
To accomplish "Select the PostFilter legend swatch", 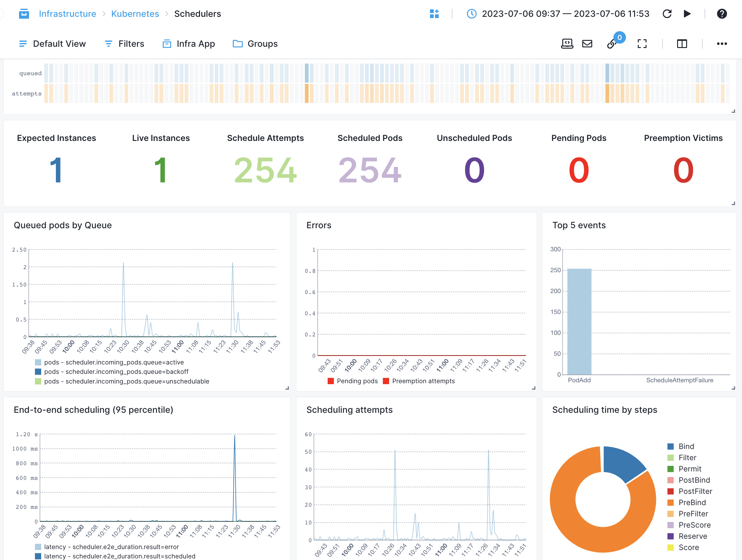I will (671, 491).
